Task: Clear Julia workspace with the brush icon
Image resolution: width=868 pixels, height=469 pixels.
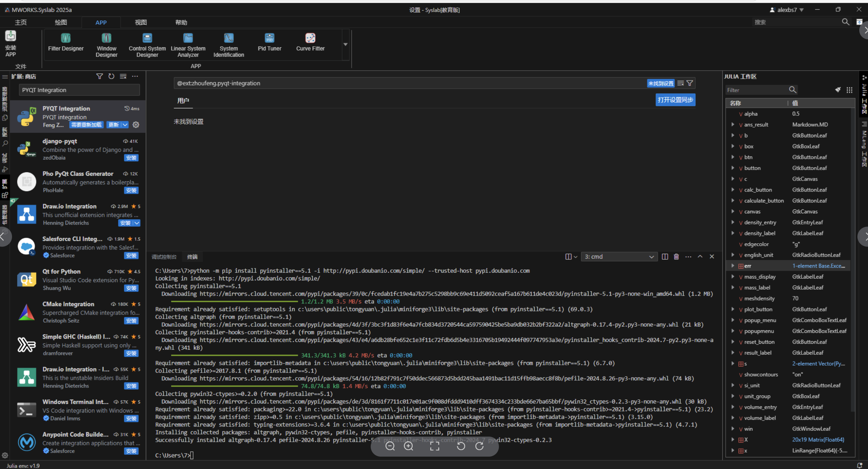Action: 838,90
